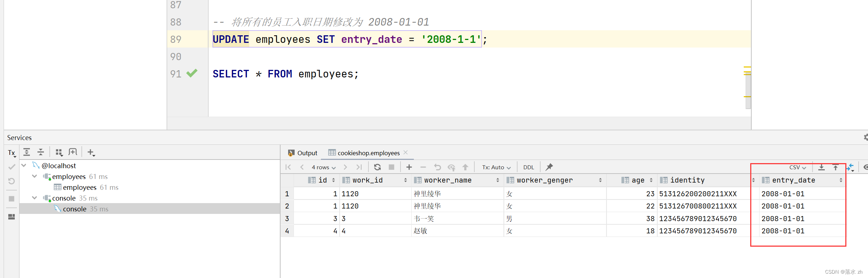Go to previous page of results

coord(302,167)
